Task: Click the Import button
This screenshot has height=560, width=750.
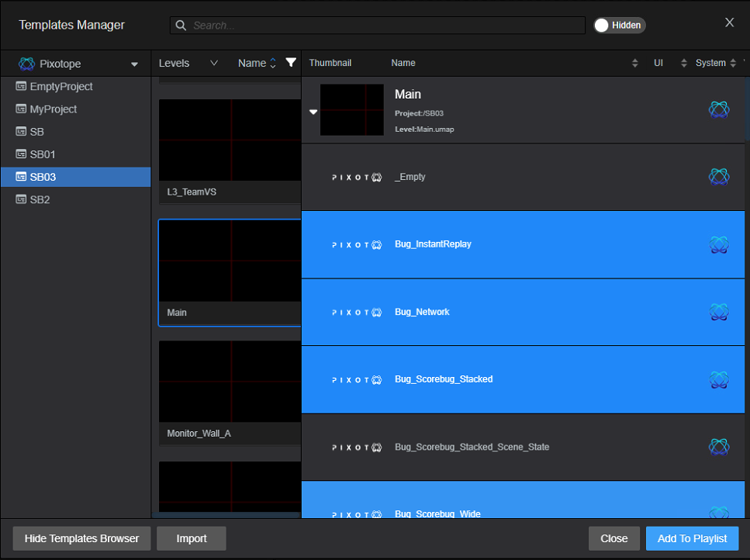Action: tap(191, 538)
